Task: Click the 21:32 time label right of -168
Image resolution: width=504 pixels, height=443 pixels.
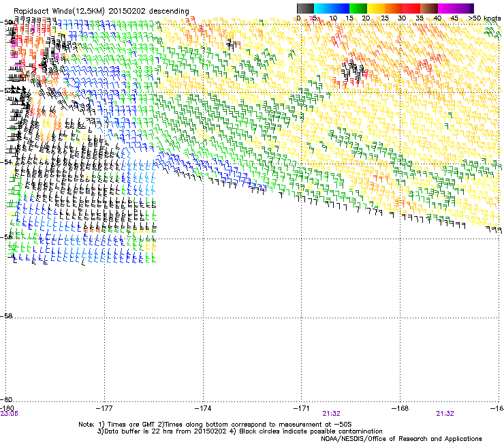Action: [x=445, y=414]
